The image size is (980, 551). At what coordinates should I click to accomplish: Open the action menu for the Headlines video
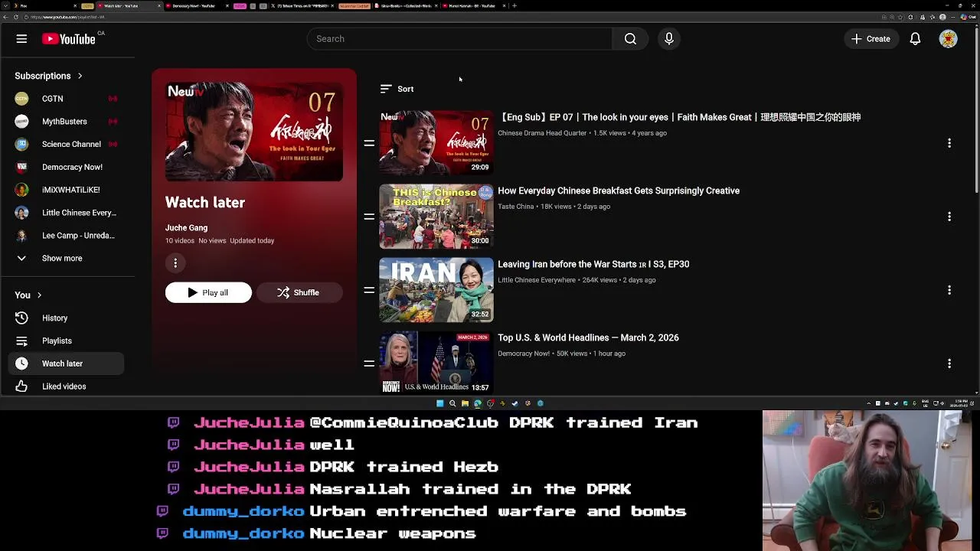click(949, 364)
